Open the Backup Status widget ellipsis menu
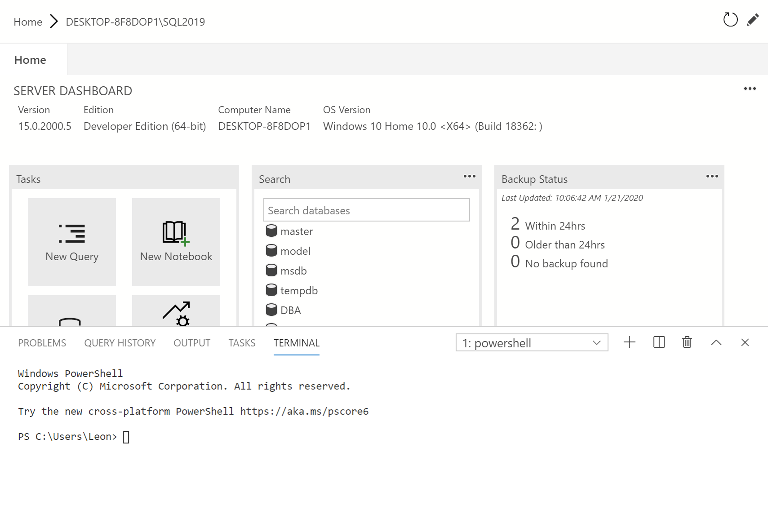Viewport: 768px width, 532px height. click(x=712, y=176)
